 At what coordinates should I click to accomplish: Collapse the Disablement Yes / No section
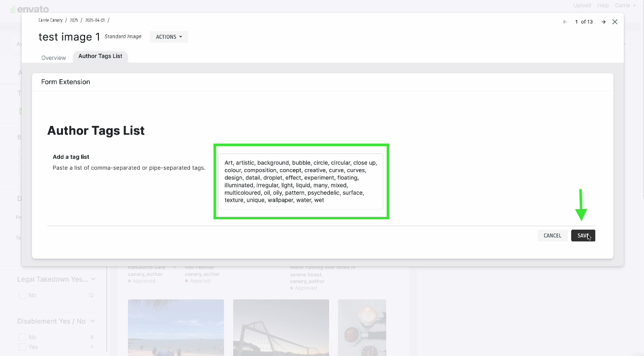click(93, 321)
